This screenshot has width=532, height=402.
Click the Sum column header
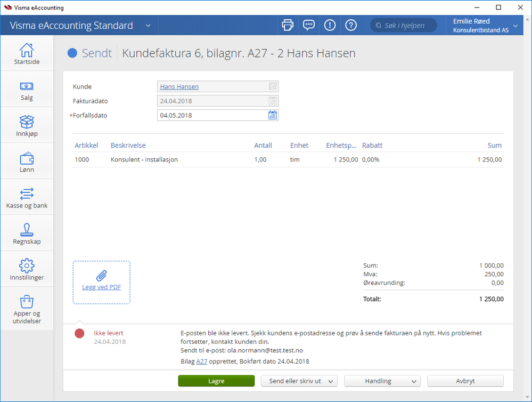click(494, 146)
